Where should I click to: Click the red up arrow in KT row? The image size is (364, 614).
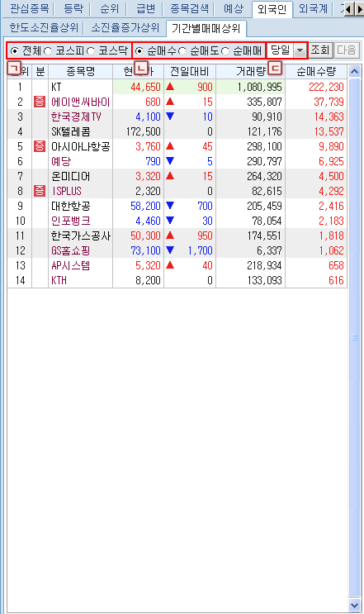tap(170, 87)
